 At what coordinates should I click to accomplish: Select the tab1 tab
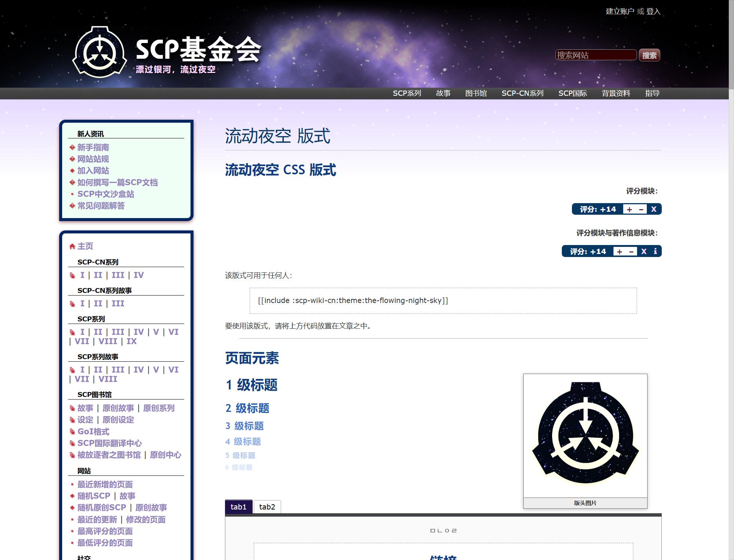tap(238, 507)
